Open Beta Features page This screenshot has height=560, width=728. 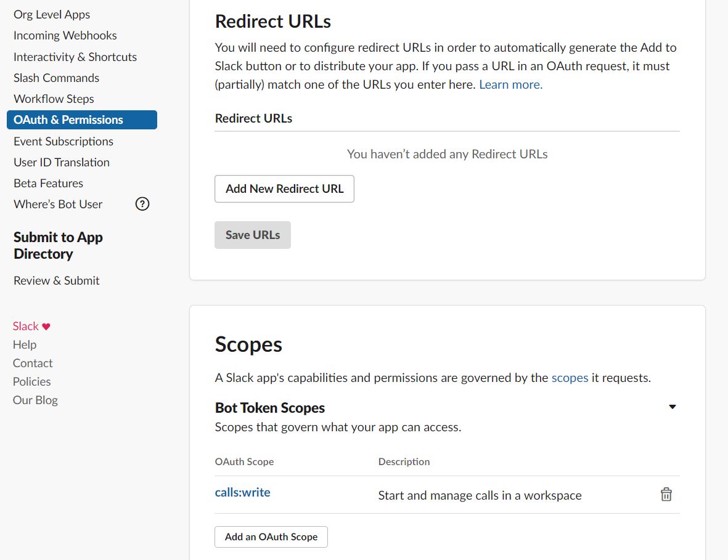click(48, 183)
